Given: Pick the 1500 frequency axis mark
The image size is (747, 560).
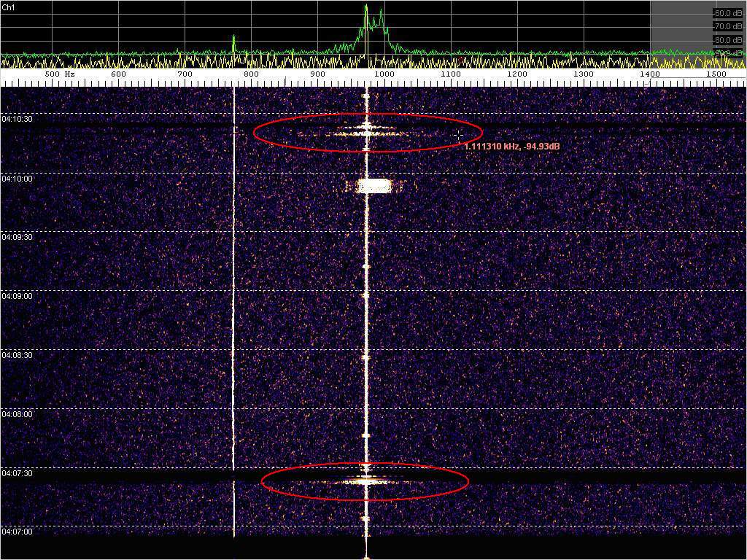Looking at the screenshot, I should tap(716, 74).
